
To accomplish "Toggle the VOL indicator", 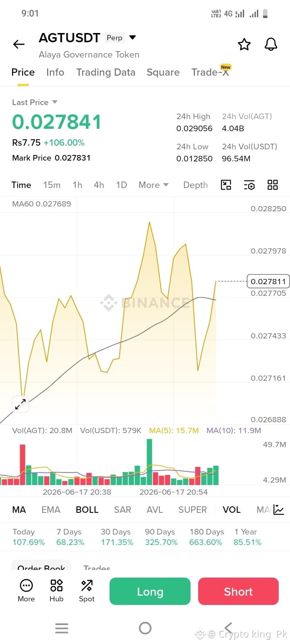I will (x=232, y=510).
